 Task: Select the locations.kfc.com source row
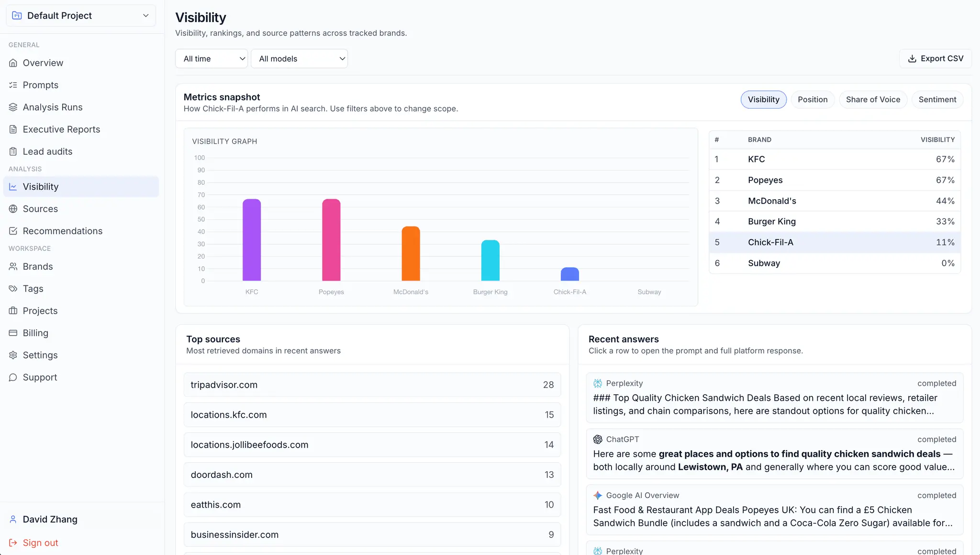[x=372, y=415]
